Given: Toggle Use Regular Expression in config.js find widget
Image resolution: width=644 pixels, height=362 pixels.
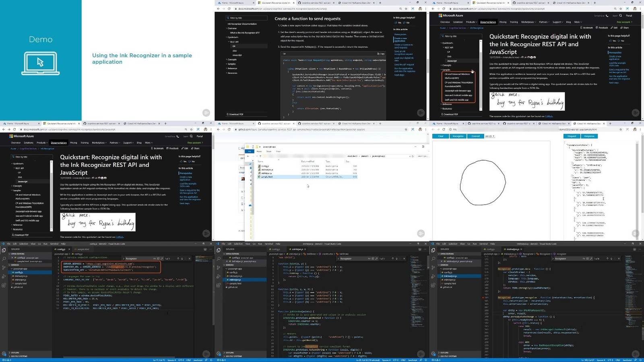Looking at the screenshot, I should tap(162, 259).
